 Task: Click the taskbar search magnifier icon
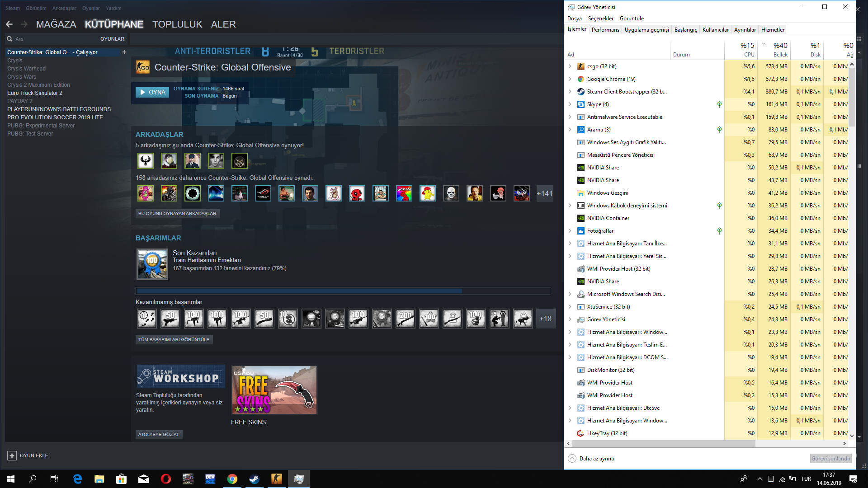[x=33, y=479]
